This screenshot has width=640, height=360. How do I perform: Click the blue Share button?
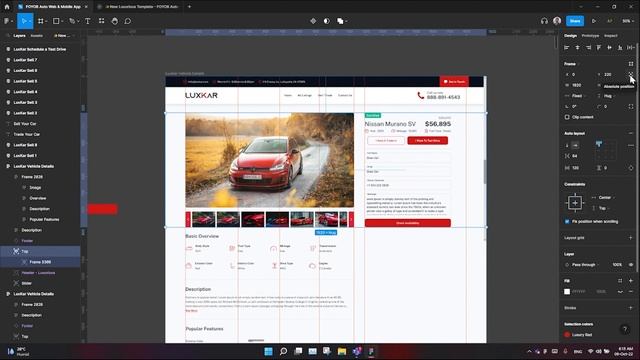[575, 21]
